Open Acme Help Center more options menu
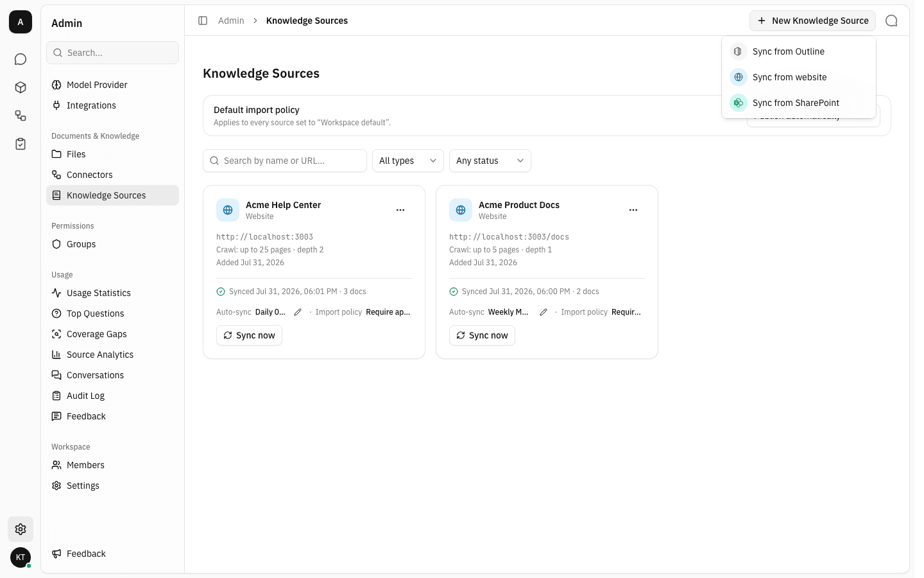Screen dimensions: 924x578 [x=400, y=210]
